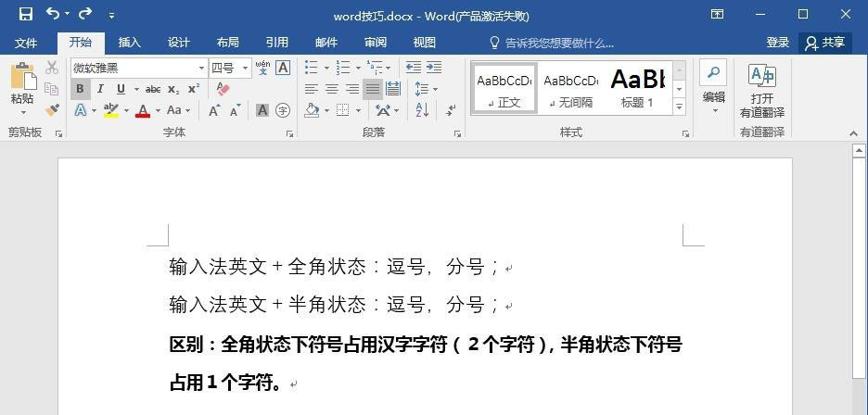Sort the text A to Z
The height and width of the screenshot is (415, 868).
point(422,110)
